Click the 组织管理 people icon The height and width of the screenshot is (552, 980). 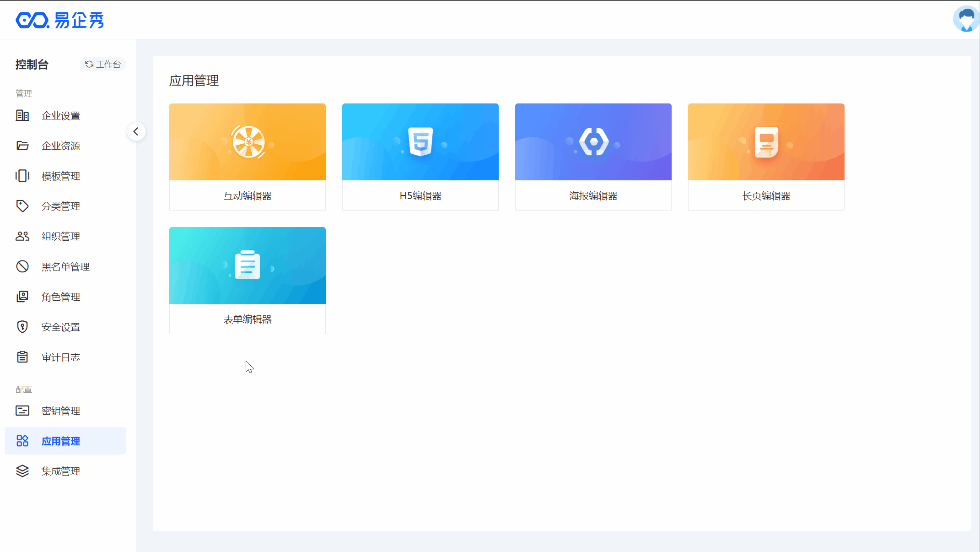22,236
